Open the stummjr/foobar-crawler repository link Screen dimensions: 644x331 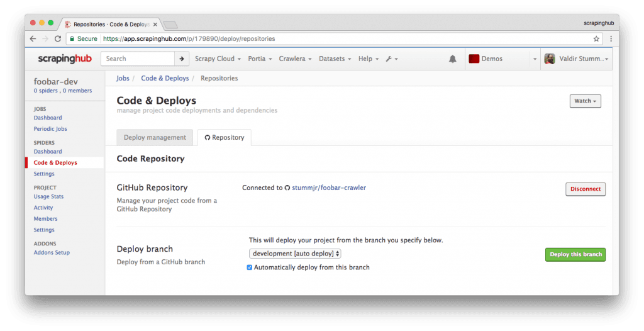click(328, 188)
